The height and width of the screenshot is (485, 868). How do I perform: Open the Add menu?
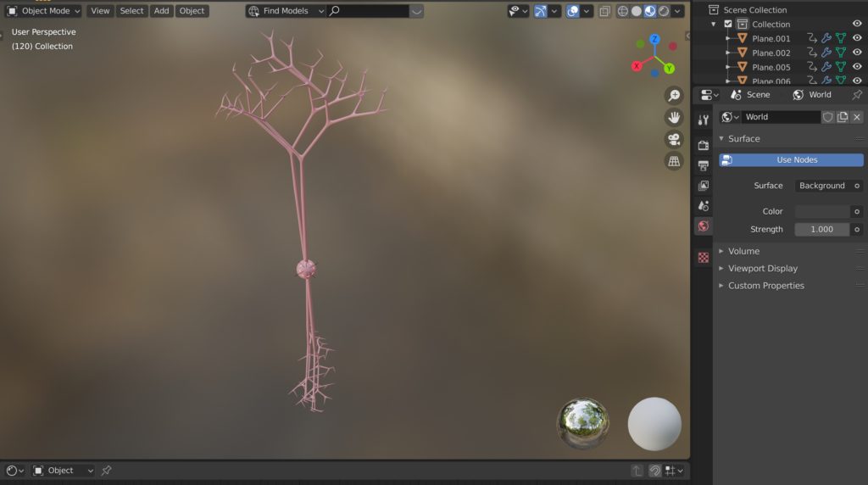point(161,11)
